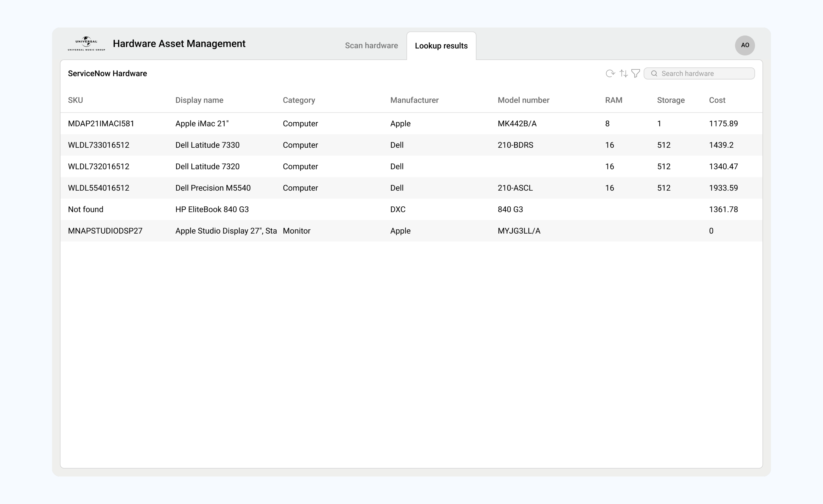Click HP EliteBook 840 G3 row name
The image size is (823, 504).
pos(212,209)
